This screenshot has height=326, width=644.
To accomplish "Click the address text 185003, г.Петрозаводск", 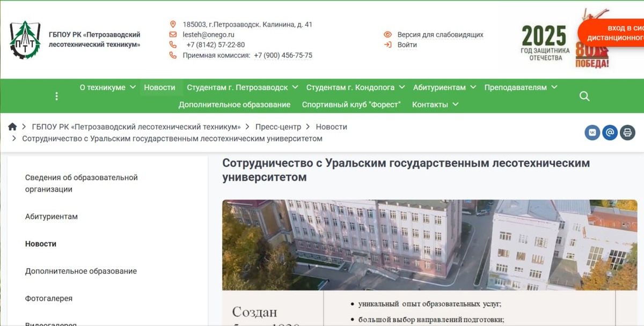I will 247,24.
